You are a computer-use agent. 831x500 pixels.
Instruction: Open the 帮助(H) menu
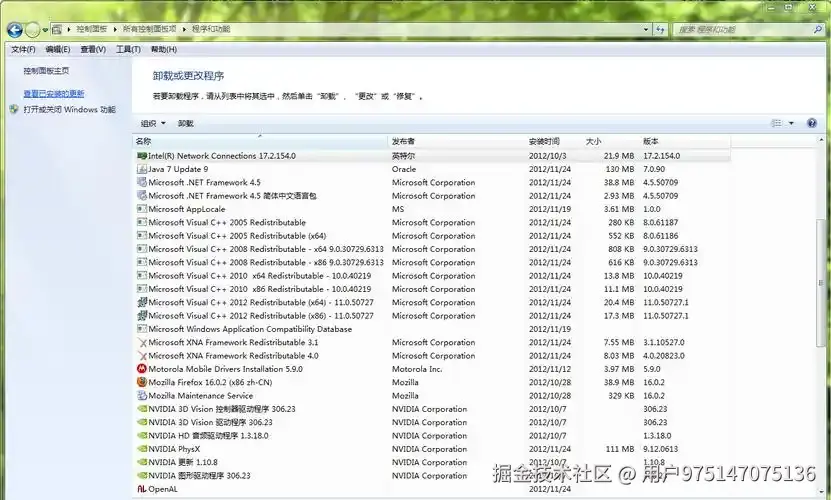coord(164,49)
